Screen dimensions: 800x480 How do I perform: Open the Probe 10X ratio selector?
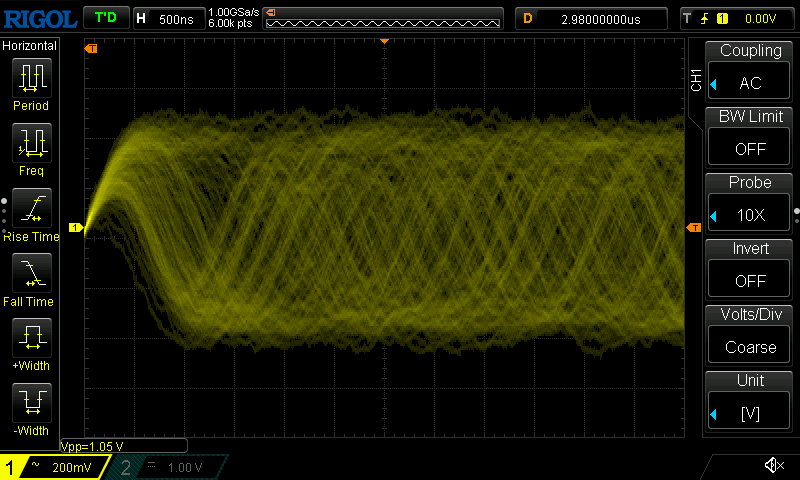pos(751,204)
